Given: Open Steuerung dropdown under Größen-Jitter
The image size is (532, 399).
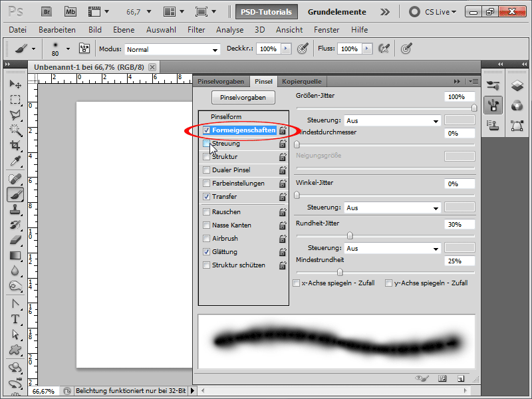Looking at the screenshot, I should point(392,121).
